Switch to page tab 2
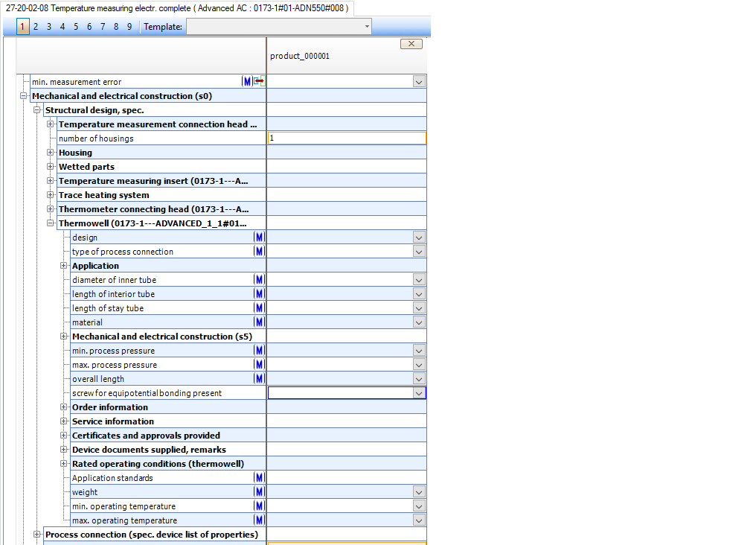 pos(36,27)
